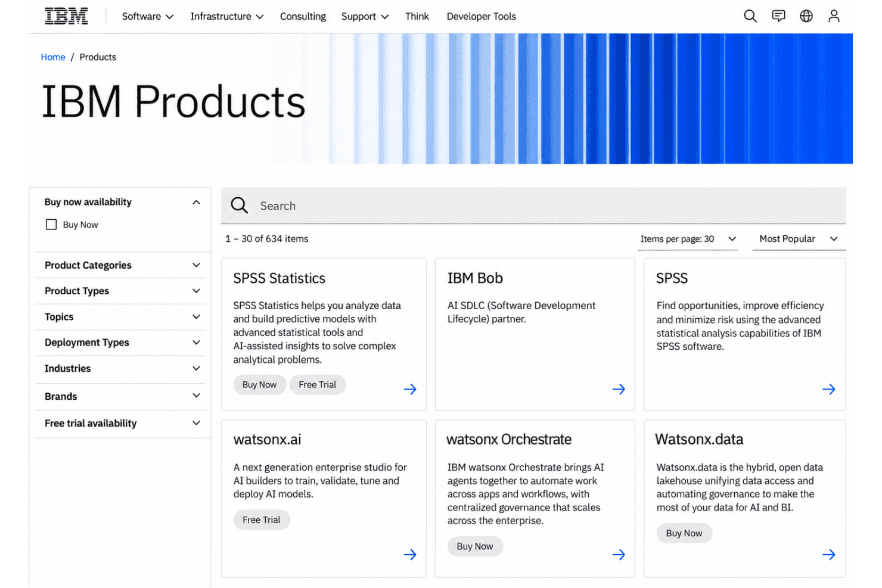Expand Product Types filter

tap(196, 291)
